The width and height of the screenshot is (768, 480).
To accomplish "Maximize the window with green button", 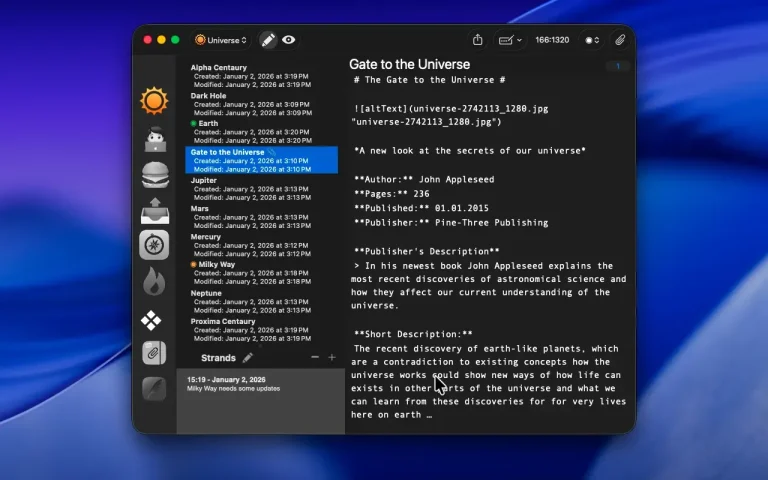I will [x=175, y=40].
